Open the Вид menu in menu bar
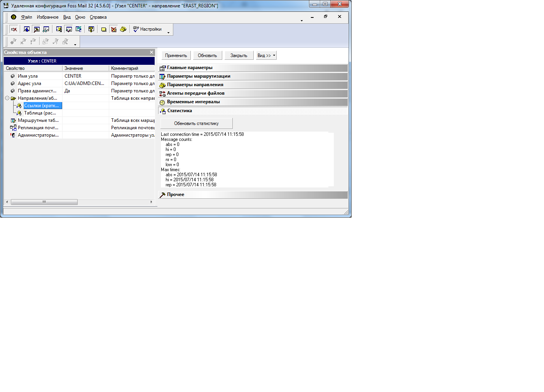544x392 pixels. coord(67,17)
